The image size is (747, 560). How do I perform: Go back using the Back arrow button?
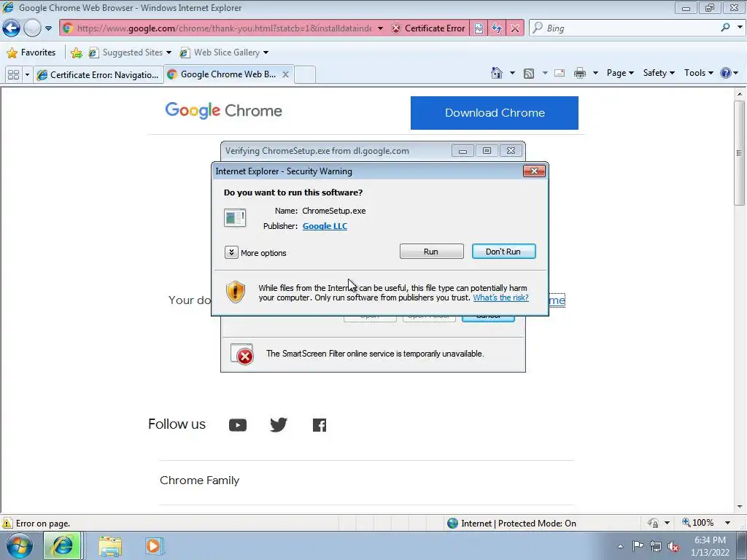tap(11, 28)
